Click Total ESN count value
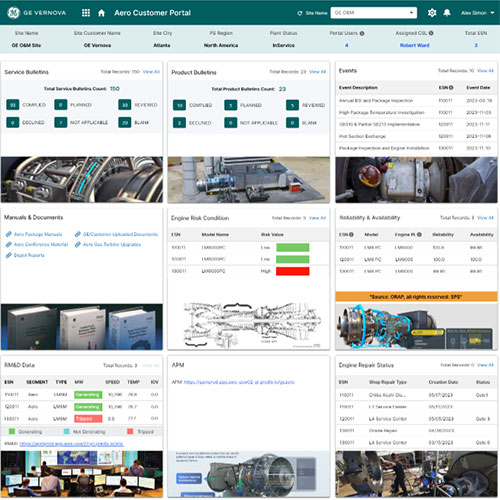This screenshot has height=500, width=500. tap(476, 45)
